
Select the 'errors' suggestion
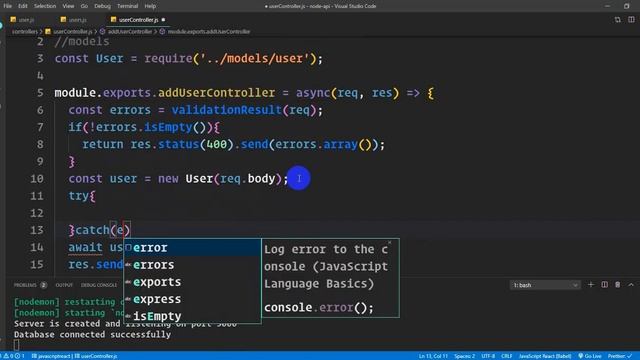(192, 265)
